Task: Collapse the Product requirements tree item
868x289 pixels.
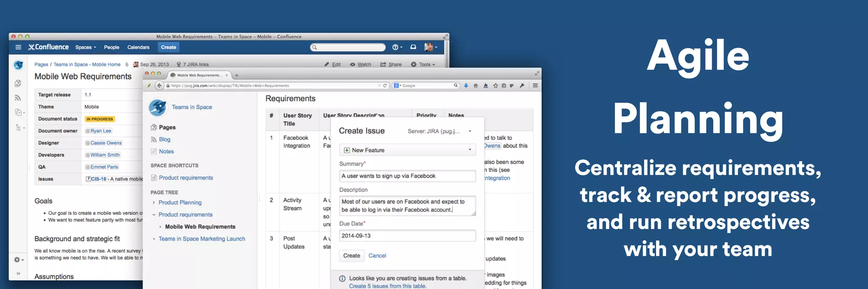Action: click(154, 215)
